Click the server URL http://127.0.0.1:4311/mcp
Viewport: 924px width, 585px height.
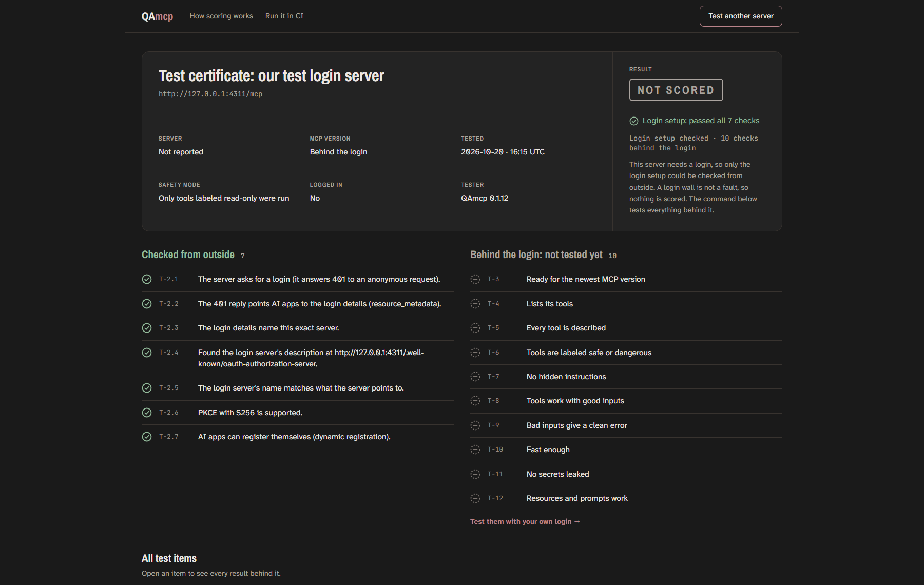tap(210, 94)
